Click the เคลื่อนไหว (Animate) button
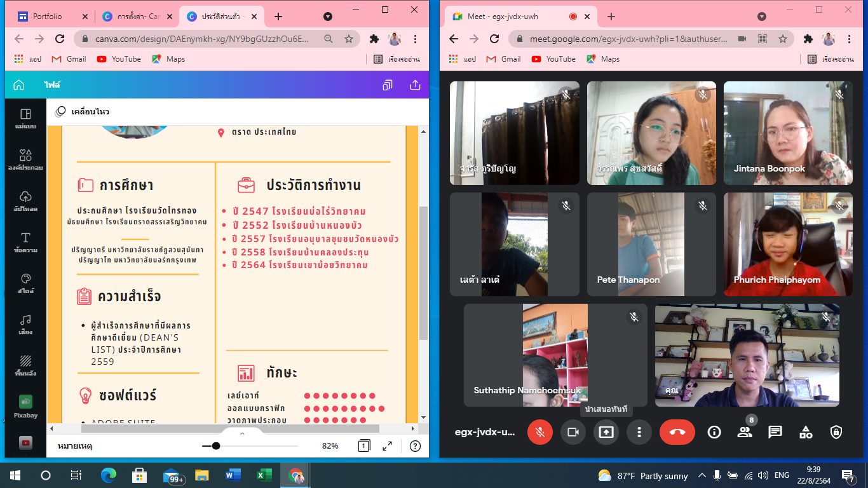Viewport: 868px width, 488px height. (83, 112)
